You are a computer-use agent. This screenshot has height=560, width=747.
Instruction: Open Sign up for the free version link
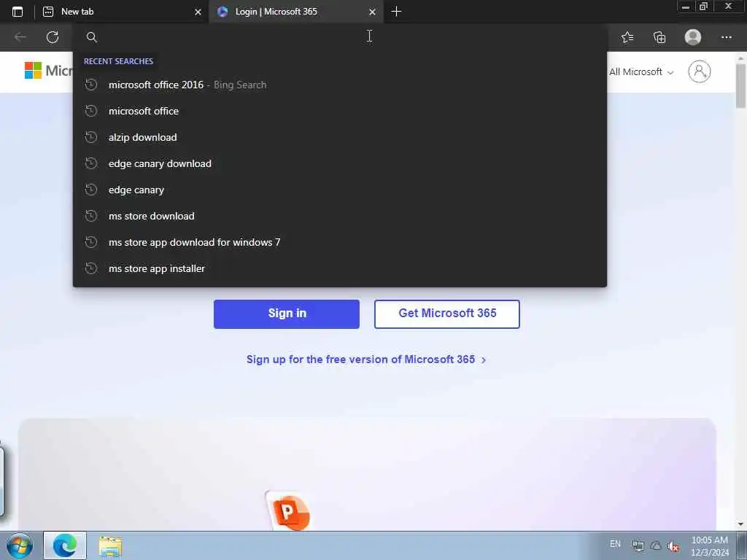tap(366, 359)
